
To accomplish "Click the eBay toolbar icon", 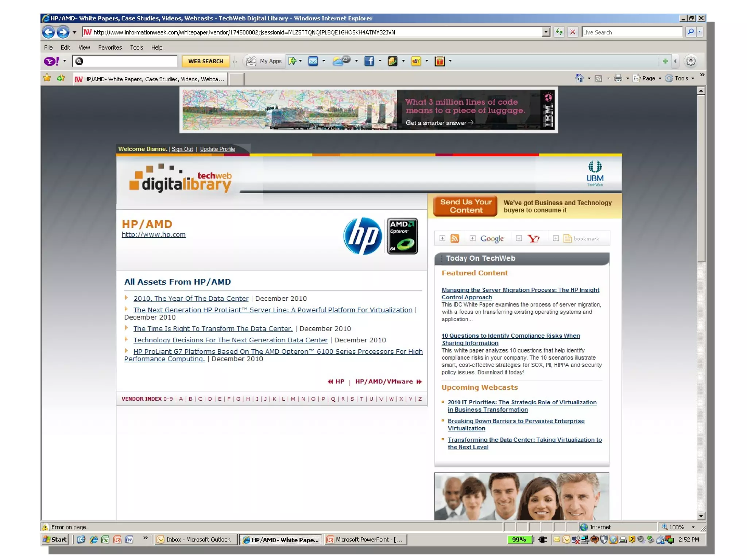I will 416,61.
